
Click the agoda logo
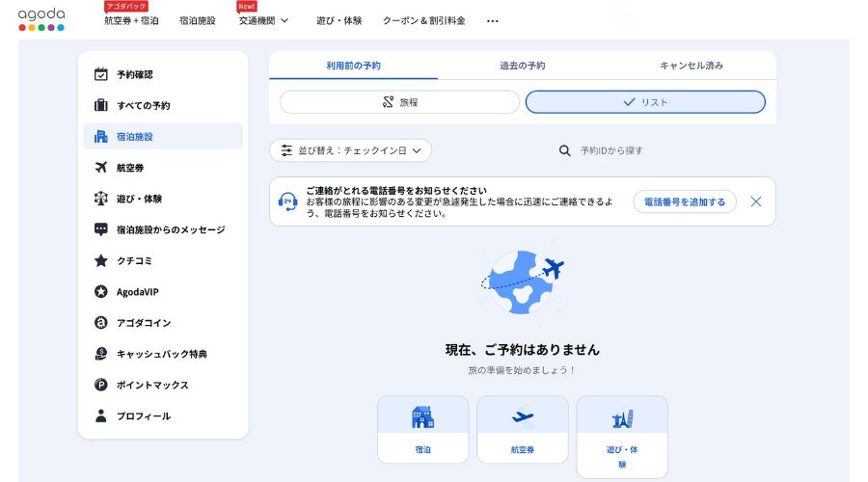pos(41,19)
